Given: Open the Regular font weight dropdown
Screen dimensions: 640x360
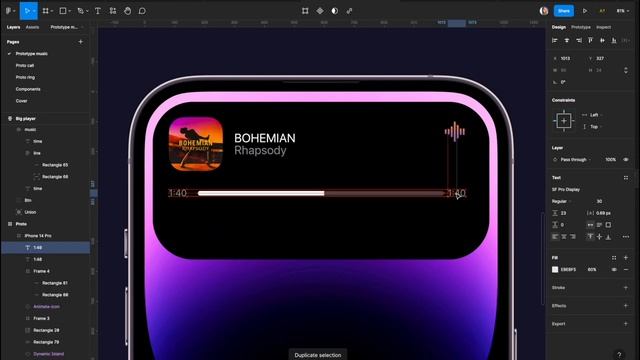Looking at the screenshot, I should tap(562, 201).
